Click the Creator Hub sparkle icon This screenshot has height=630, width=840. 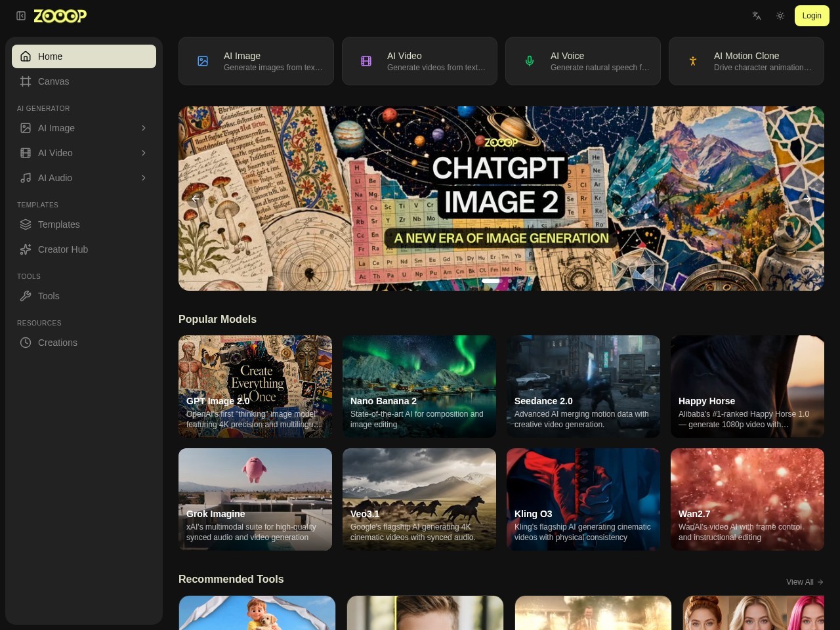[26, 249]
